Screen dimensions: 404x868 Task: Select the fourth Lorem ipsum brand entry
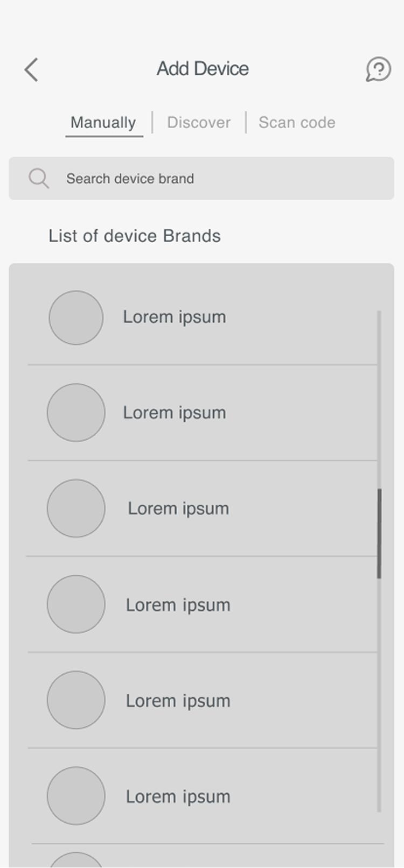pos(178,604)
